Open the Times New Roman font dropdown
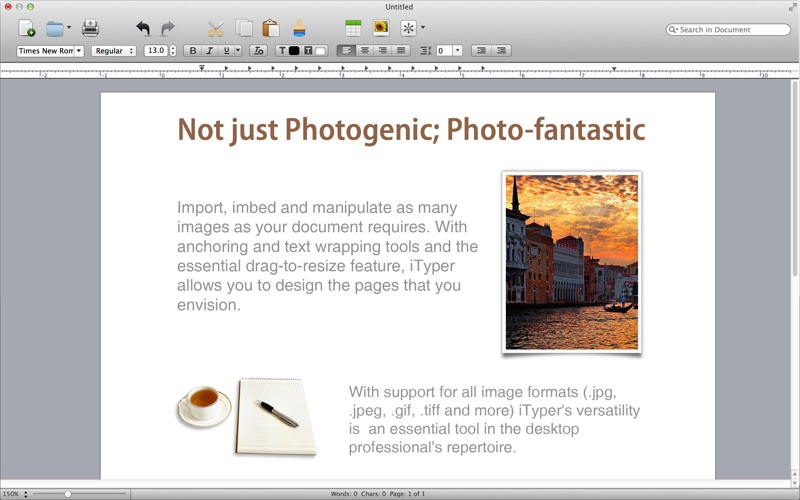This screenshot has height=500, width=800. tap(50, 50)
